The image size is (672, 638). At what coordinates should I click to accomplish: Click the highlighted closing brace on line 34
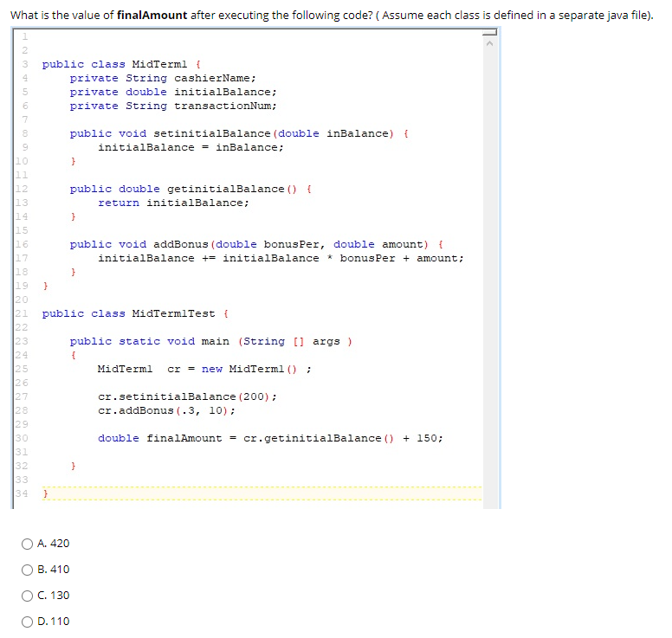click(45, 493)
